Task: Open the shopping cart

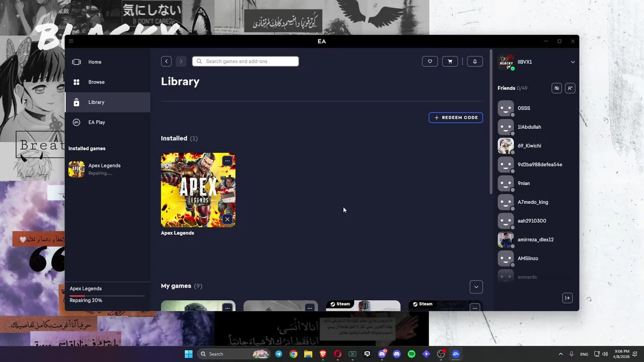Action: pos(450,61)
